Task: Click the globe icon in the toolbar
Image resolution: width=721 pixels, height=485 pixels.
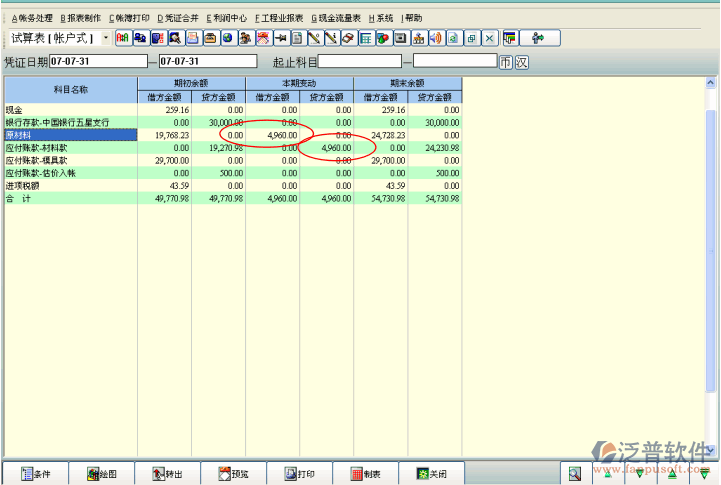Action: pyautogui.click(x=228, y=38)
